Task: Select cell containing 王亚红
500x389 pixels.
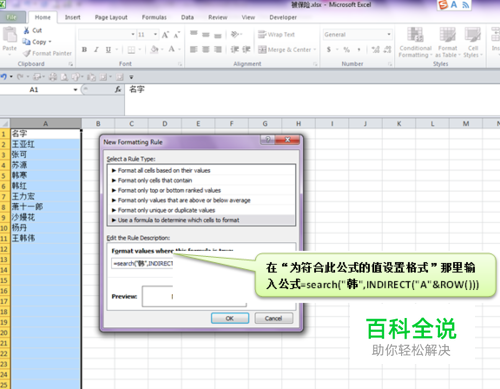Action: pyautogui.click(x=46, y=144)
